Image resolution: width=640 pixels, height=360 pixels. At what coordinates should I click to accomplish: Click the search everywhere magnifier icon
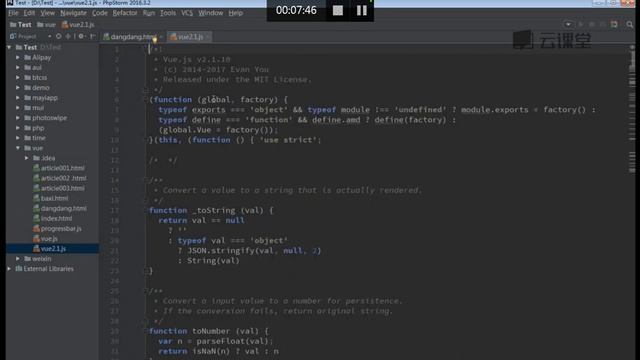pos(630,25)
